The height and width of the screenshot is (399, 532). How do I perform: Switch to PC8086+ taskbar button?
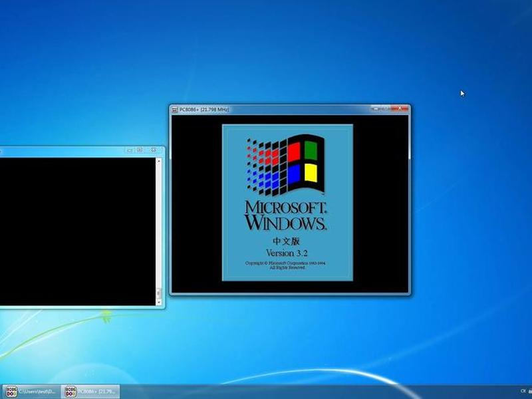[90, 392]
